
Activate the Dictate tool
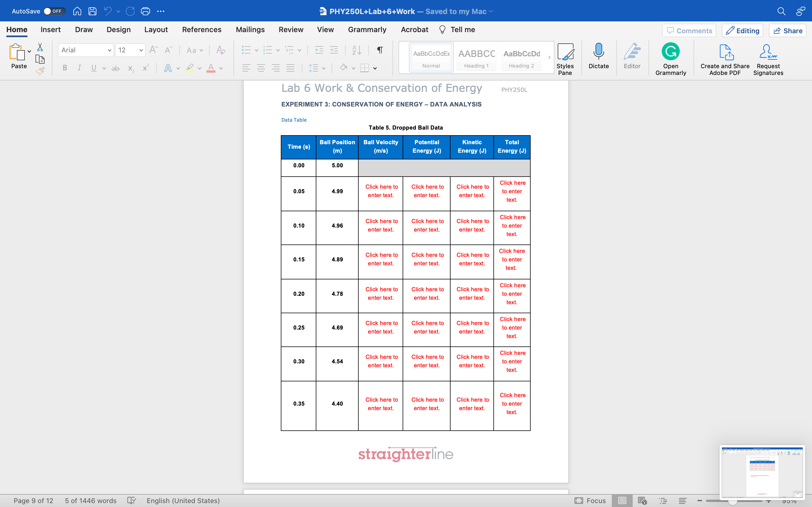(599, 58)
